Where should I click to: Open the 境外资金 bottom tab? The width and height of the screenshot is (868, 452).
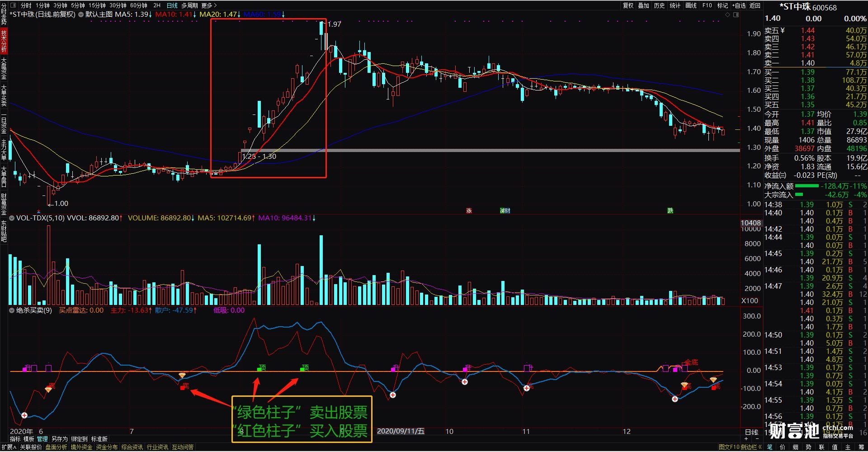tap(81, 447)
